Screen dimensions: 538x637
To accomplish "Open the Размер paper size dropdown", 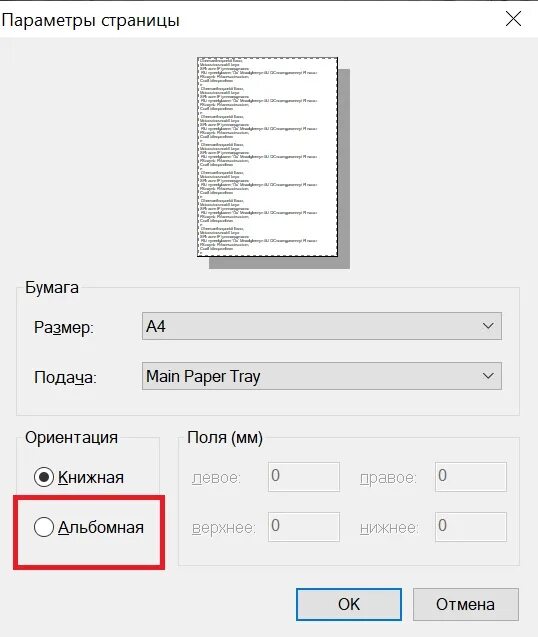I will click(x=322, y=326).
